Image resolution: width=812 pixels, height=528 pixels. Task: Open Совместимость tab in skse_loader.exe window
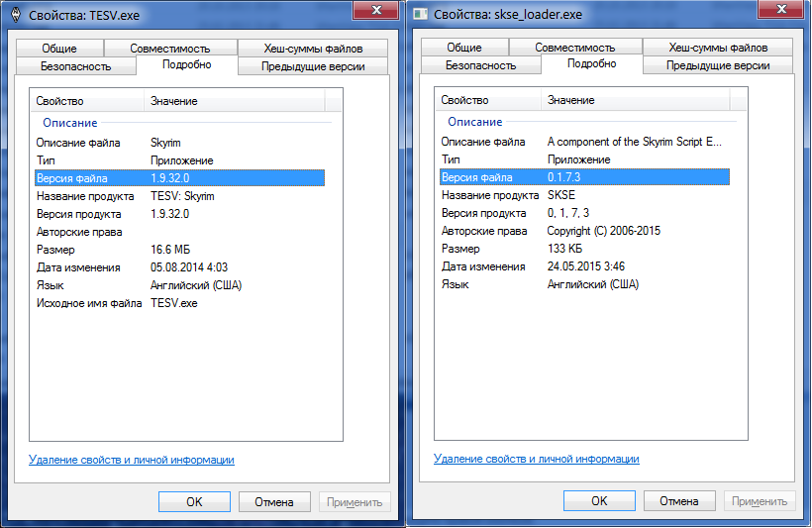(575, 48)
